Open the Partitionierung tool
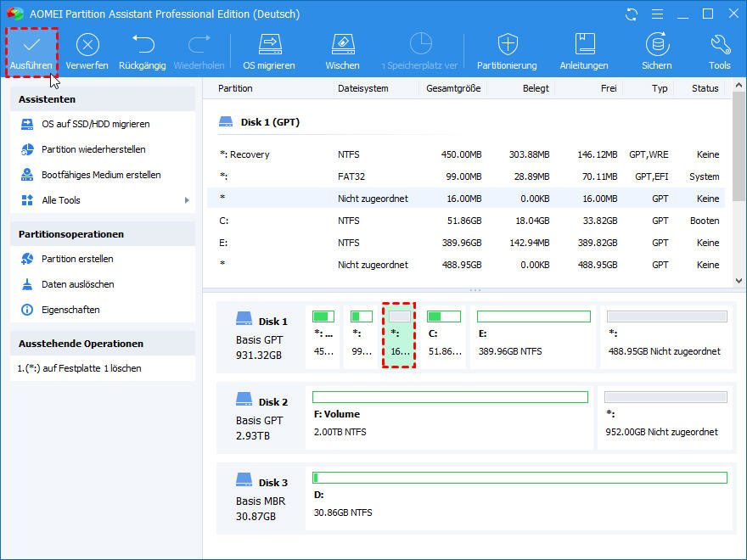The height and width of the screenshot is (560, 747). pyautogui.click(x=507, y=52)
